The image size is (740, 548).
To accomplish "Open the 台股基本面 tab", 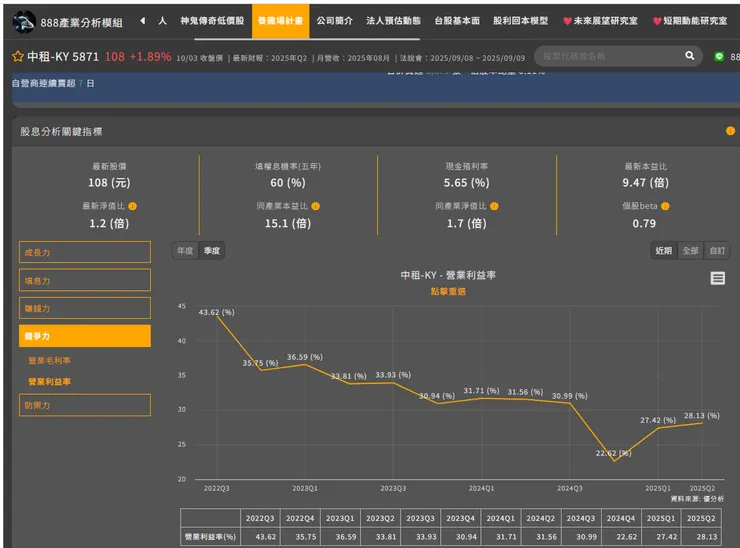I will (457, 21).
